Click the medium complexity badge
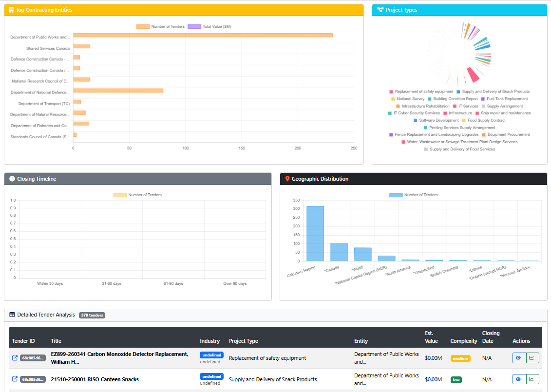 pos(460,358)
